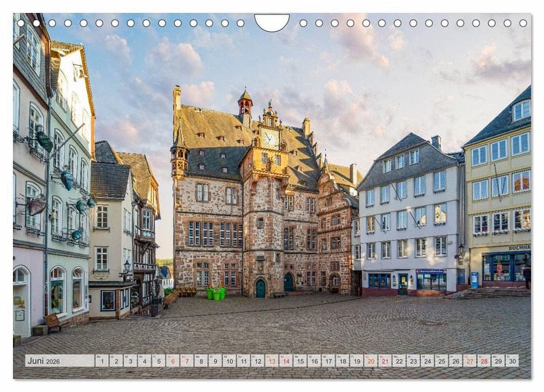
Task: Click the wooden bench at the bottom left
Action: point(52,321)
